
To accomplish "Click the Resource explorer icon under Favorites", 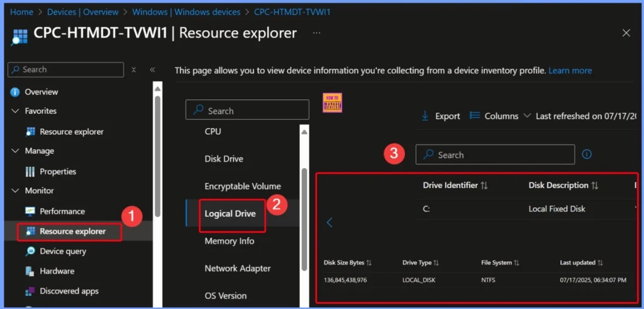I will pyautogui.click(x=30, y=132).
